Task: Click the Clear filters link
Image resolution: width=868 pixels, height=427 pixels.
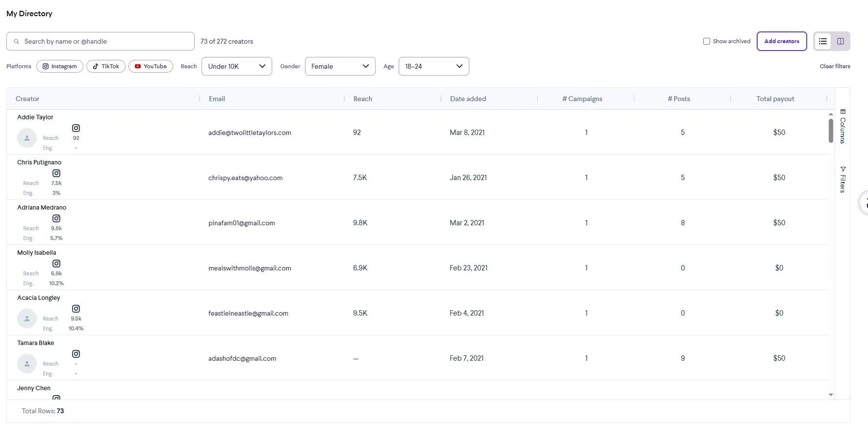Action: pos(835,66)
